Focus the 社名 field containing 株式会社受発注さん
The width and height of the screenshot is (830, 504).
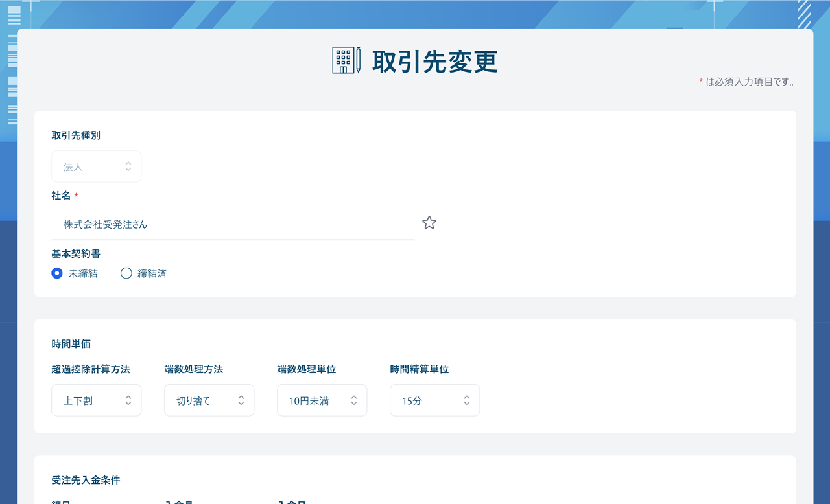coord(233,225)
